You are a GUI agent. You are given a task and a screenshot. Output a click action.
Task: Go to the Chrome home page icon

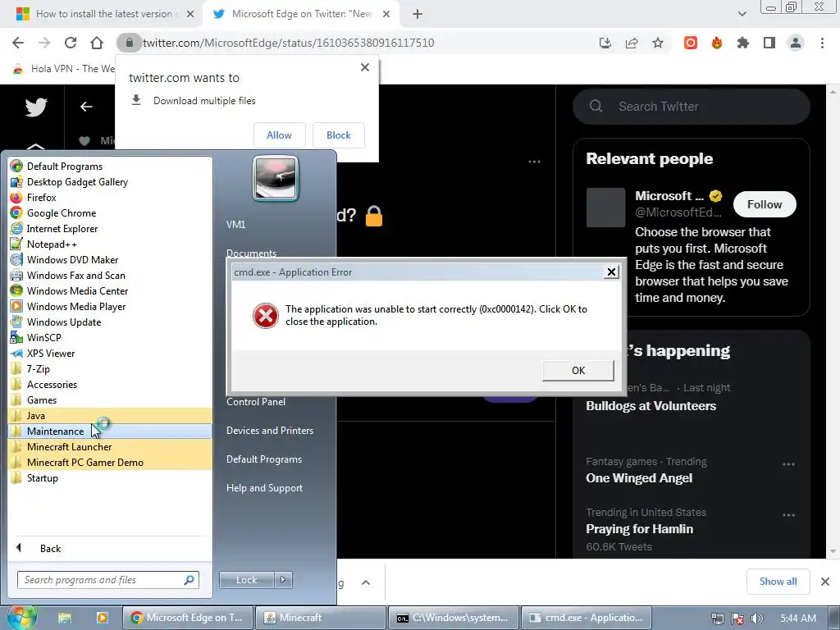97,43
